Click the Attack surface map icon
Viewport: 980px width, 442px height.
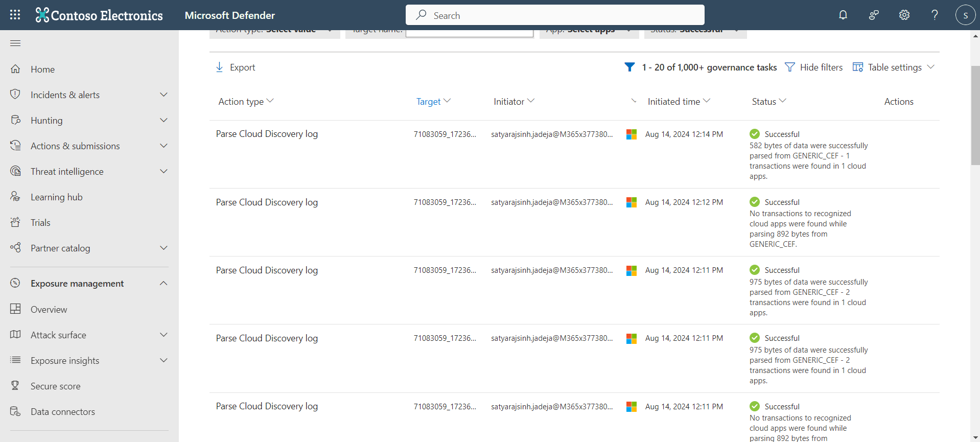[x=15, y=334]
